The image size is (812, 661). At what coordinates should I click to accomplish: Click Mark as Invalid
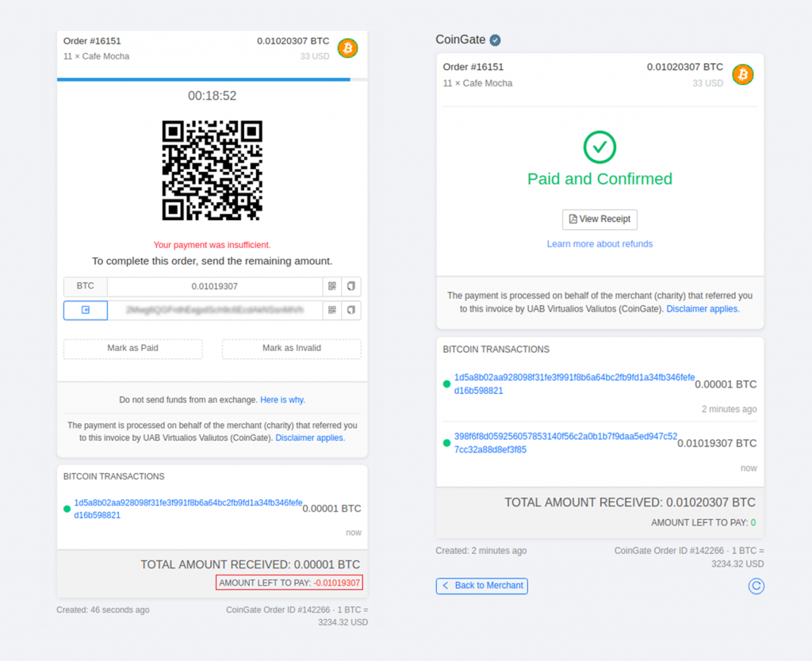click(x=292, y=349)
